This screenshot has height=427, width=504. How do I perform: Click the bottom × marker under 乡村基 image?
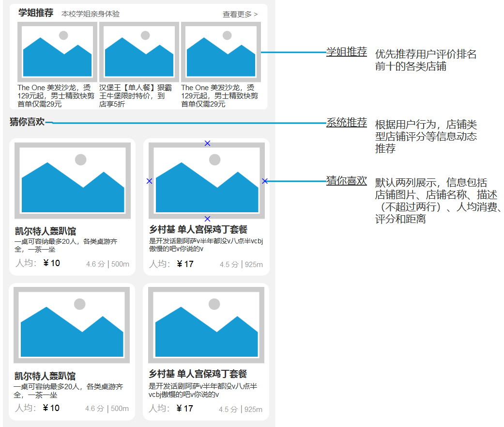206,219
